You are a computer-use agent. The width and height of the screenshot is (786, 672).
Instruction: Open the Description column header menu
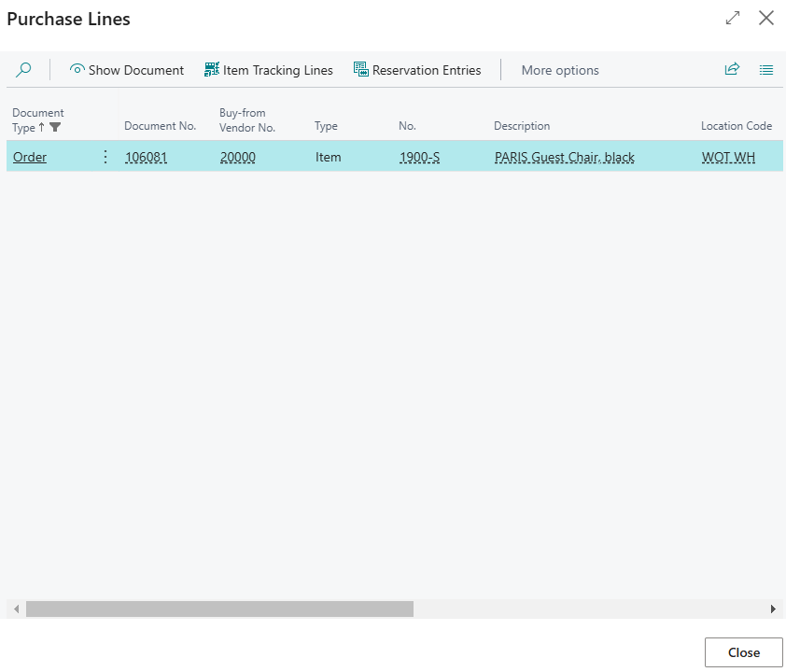coord(522,126)
